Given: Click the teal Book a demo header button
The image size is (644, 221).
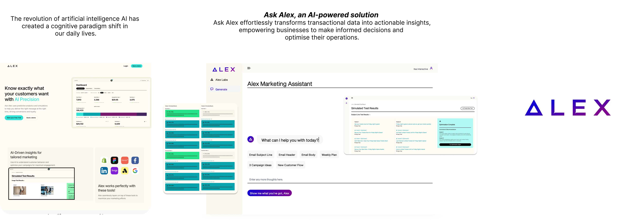Looking at the screenshot, I should click(x=137, y=66).
